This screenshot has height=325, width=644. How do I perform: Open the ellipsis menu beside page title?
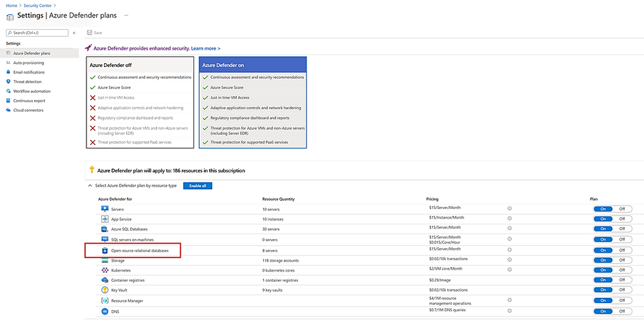point(126,14)
